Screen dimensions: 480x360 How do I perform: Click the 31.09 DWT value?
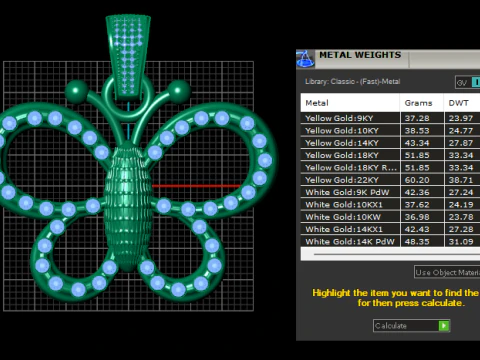[461, 241]
